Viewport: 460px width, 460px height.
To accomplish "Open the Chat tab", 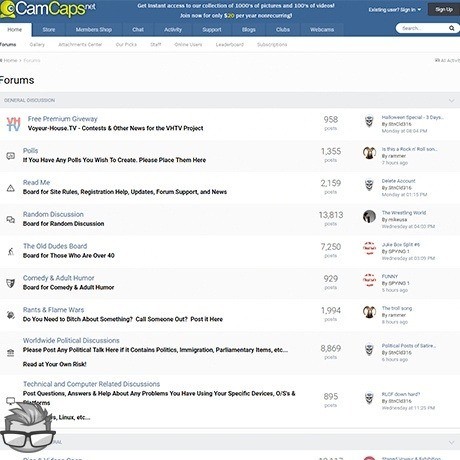I will tap(138, 29).
